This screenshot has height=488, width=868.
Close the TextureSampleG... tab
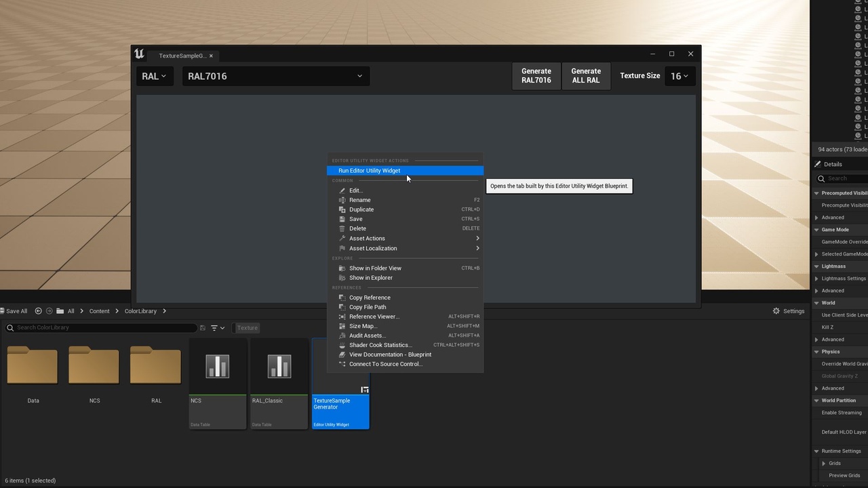coord(211,56)
